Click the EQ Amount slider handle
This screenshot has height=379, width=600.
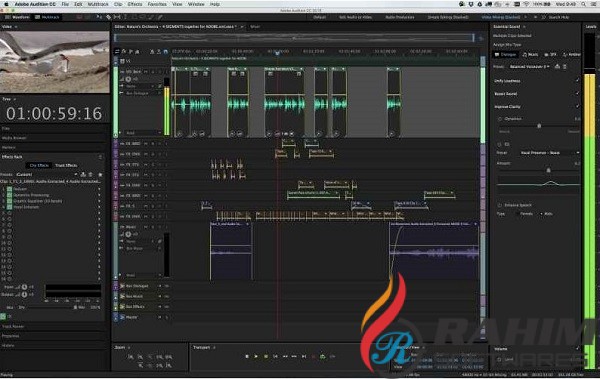point(548,170)
